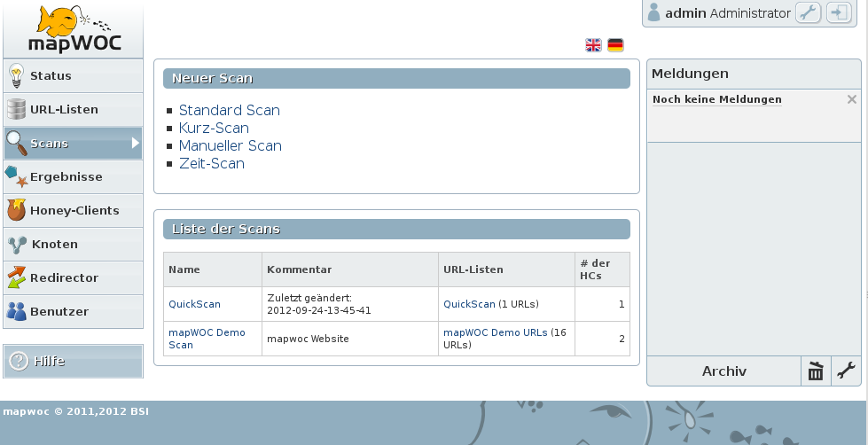Click the Knoten nodes icon
The height and width of the screenshot is (445, 868).
(x=18, y=245)
